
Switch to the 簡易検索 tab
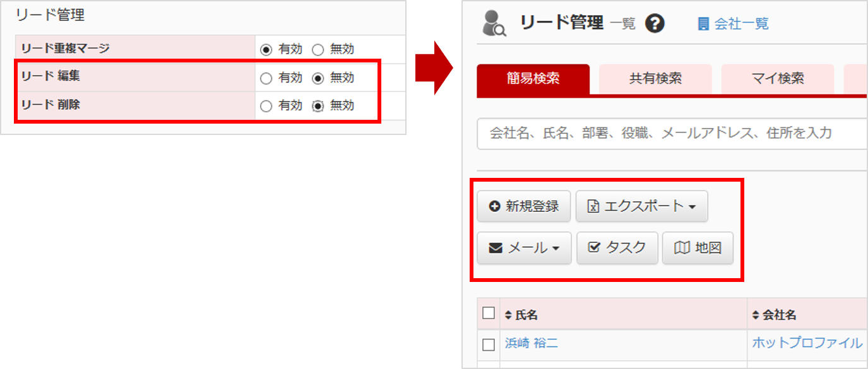coord(533,79)
